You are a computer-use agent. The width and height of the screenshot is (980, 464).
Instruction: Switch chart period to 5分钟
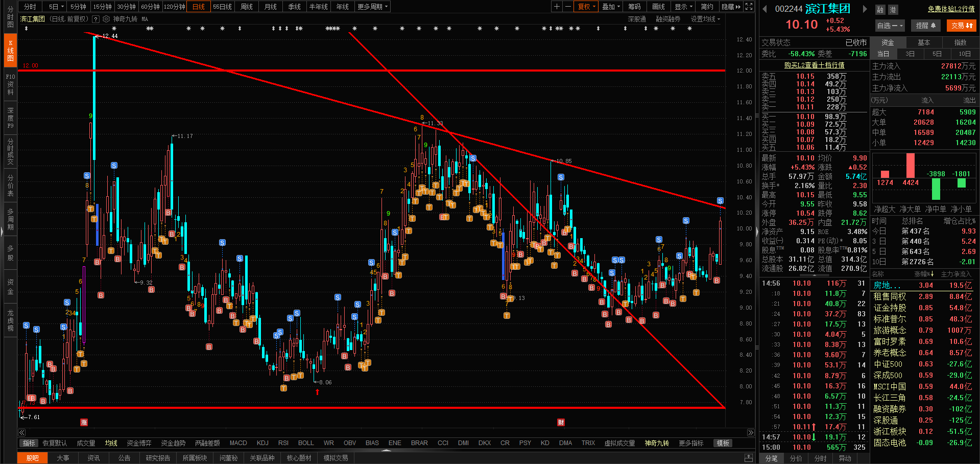click(x=79, y=7)
